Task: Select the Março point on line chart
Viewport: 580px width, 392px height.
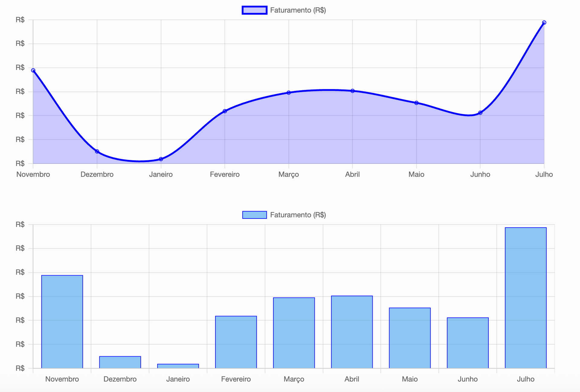Action: pos(289,93)
